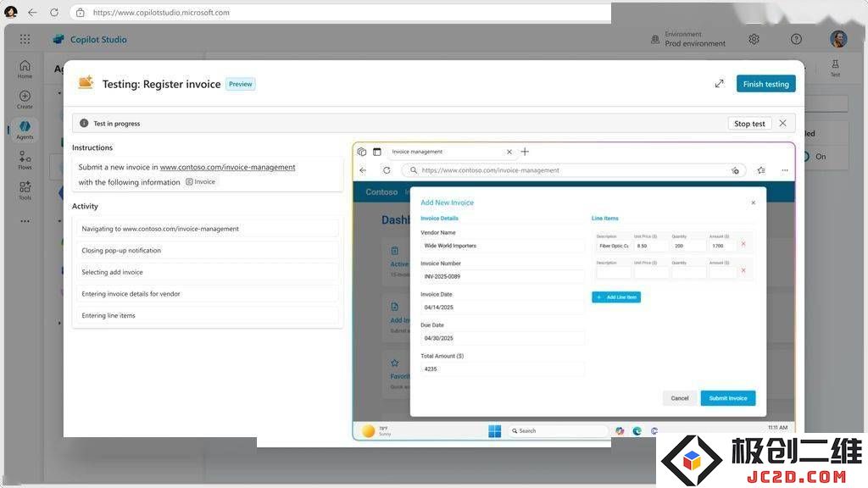Open the Test flask icon at top right
The image size is (868, 488).
(x=835, y=68)
